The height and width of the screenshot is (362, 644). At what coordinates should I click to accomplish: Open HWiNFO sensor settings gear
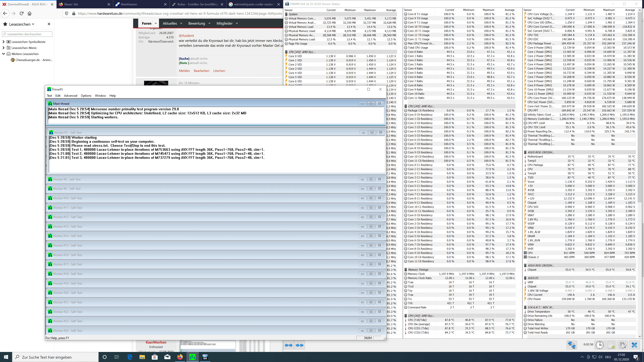[x=623, y=345]
